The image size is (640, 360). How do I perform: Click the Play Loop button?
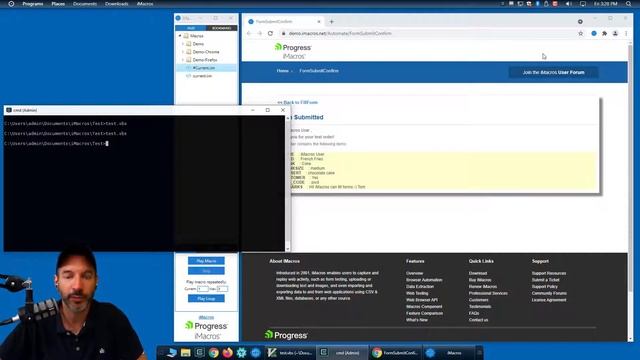point(206,299)
